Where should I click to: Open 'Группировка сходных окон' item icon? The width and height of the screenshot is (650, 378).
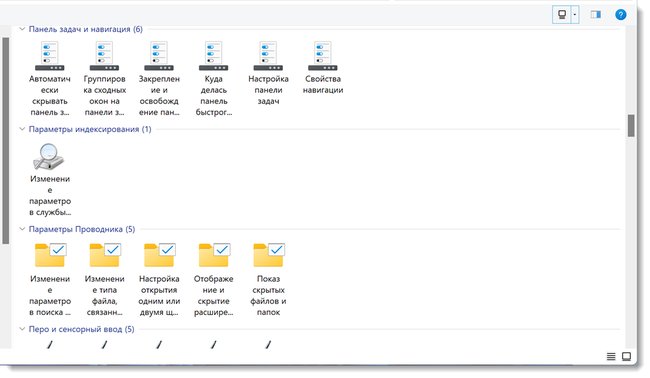104,56
